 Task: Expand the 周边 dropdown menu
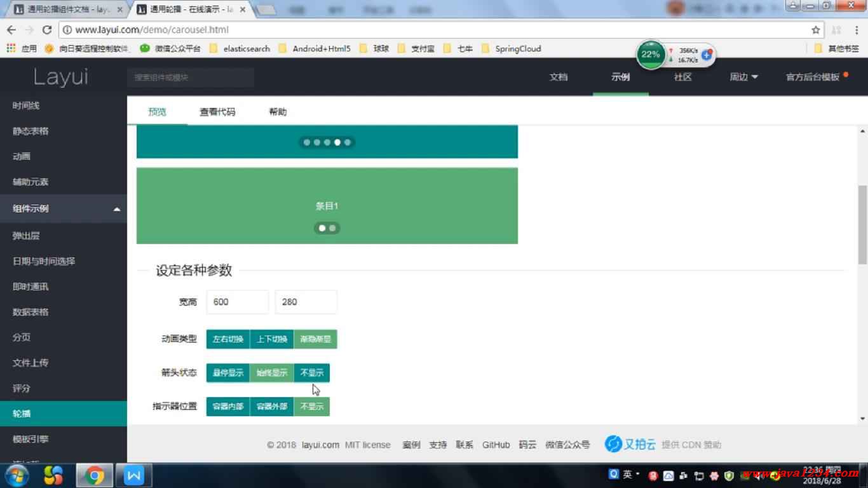[744, 77]
